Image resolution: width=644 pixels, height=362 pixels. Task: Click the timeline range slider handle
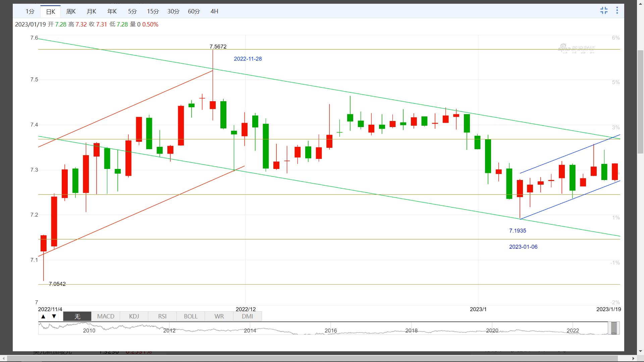click(x=614, y=328)
